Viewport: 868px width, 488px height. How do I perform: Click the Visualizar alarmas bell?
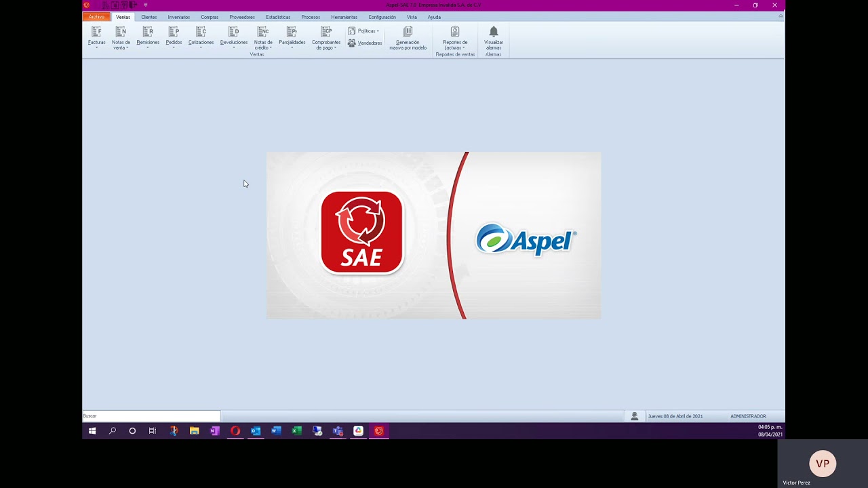[494, 31]
